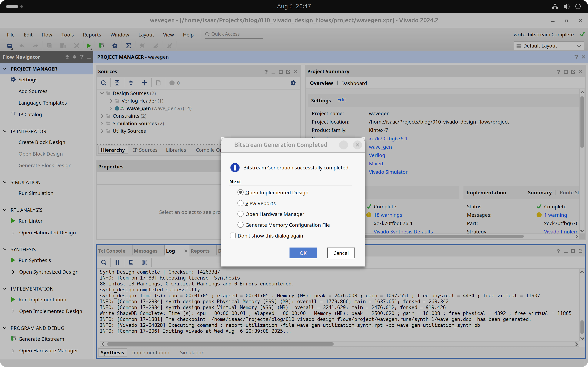
Task: Click the Sigma report toolbar icon
Action: click(128, 46)
